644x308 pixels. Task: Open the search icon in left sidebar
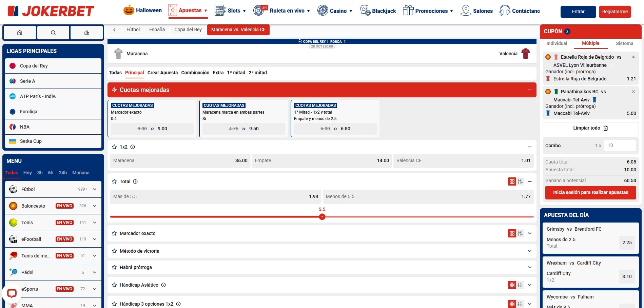(x=53, y=33)
